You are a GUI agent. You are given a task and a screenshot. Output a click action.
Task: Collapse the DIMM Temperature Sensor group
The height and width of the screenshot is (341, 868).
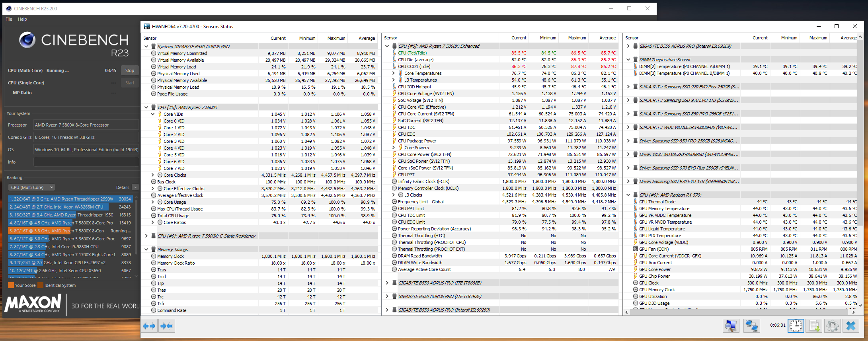point(628,60)
